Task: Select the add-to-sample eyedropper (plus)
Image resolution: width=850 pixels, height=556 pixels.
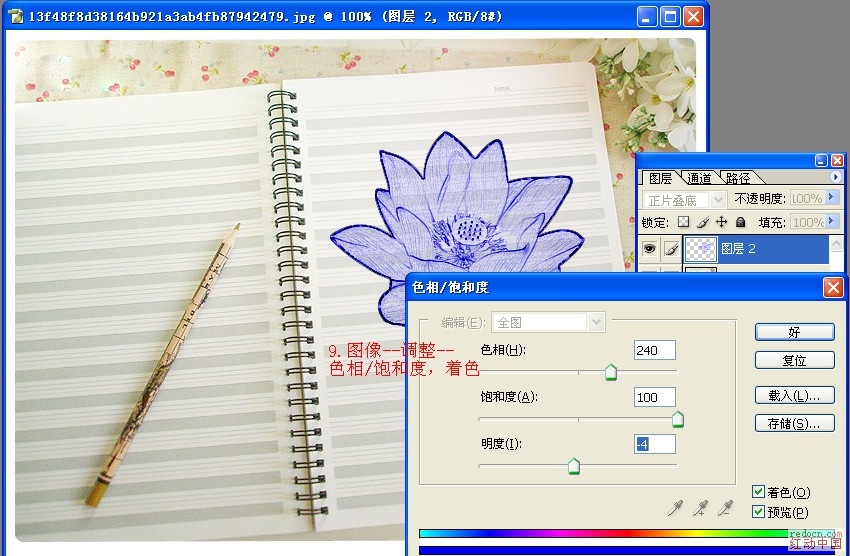Action: point(700,508)
